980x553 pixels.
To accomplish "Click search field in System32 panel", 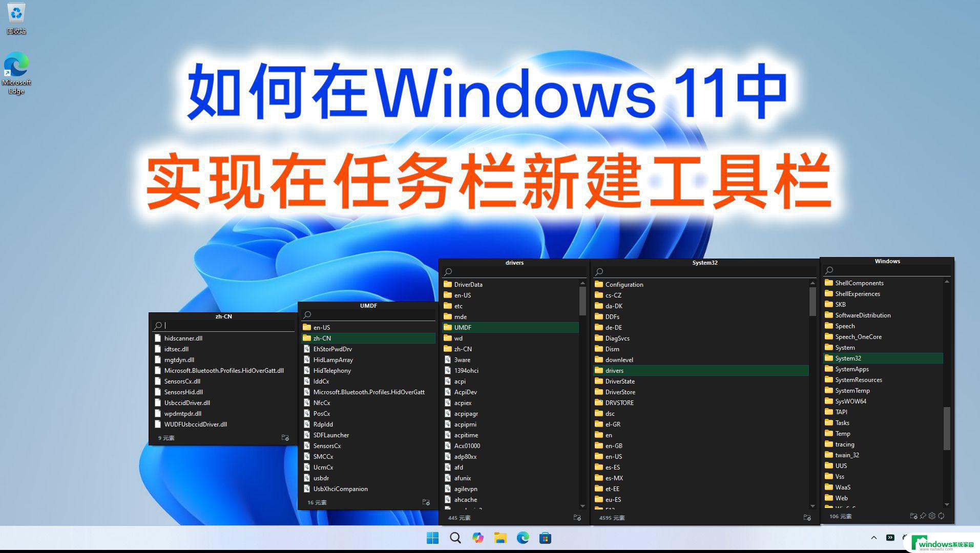I will tap(704, 272).
